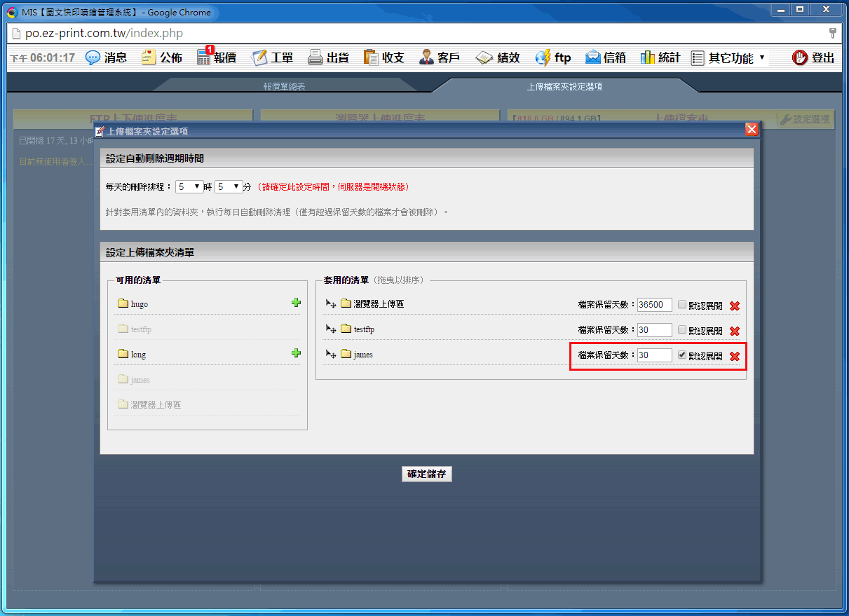This screenshot has width=849, height=616.
Task: Click retention days field for 瀏覽器上傳區
Action: point(654,305)
